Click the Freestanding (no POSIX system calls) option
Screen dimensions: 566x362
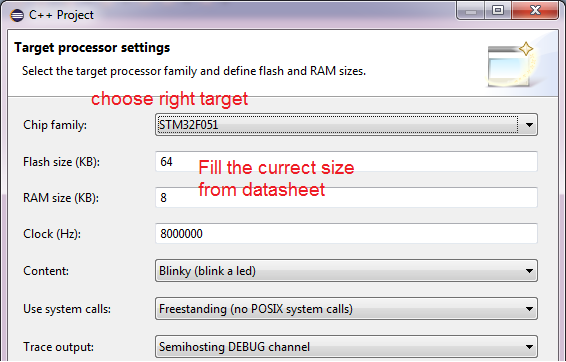coord(256,309)
